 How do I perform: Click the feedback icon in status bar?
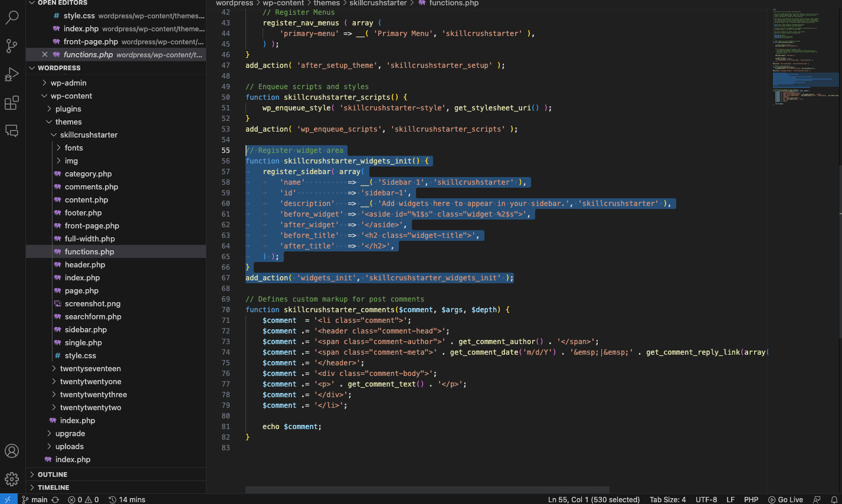pos(817,499)
